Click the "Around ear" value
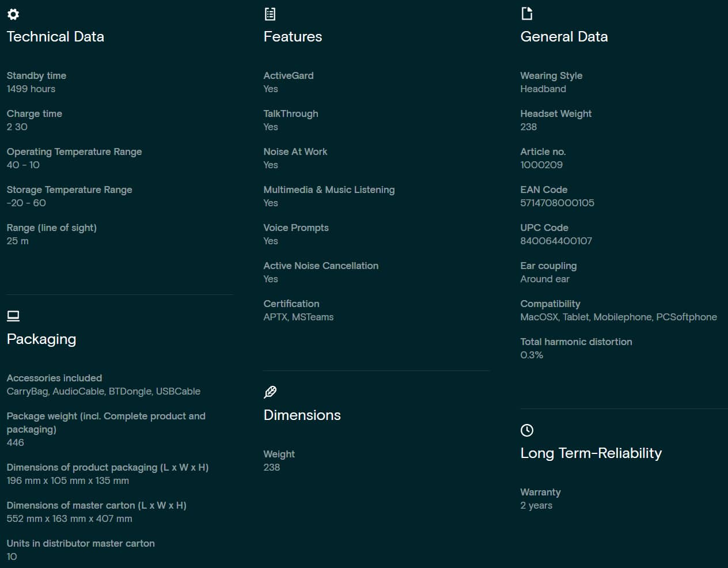 tap(545, 279)
